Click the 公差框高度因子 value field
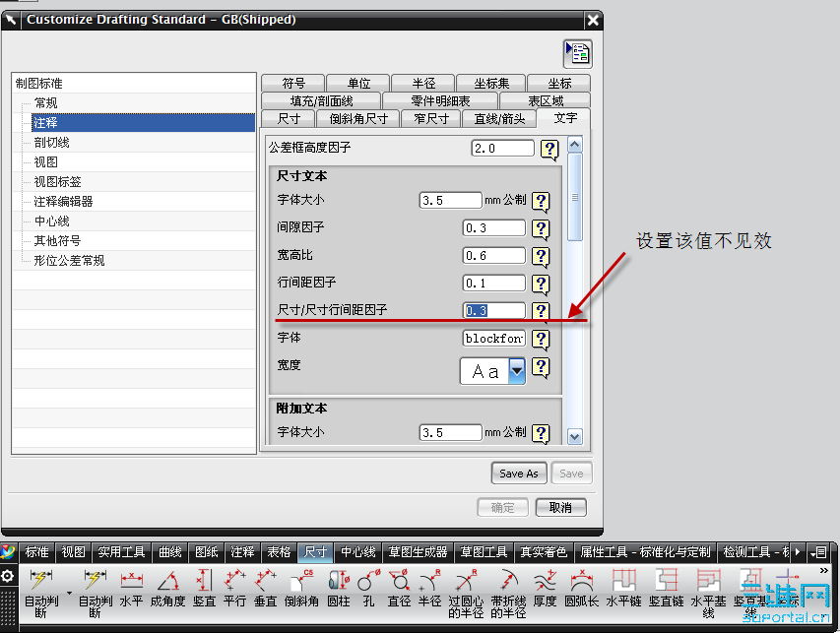 pos(502,149)
